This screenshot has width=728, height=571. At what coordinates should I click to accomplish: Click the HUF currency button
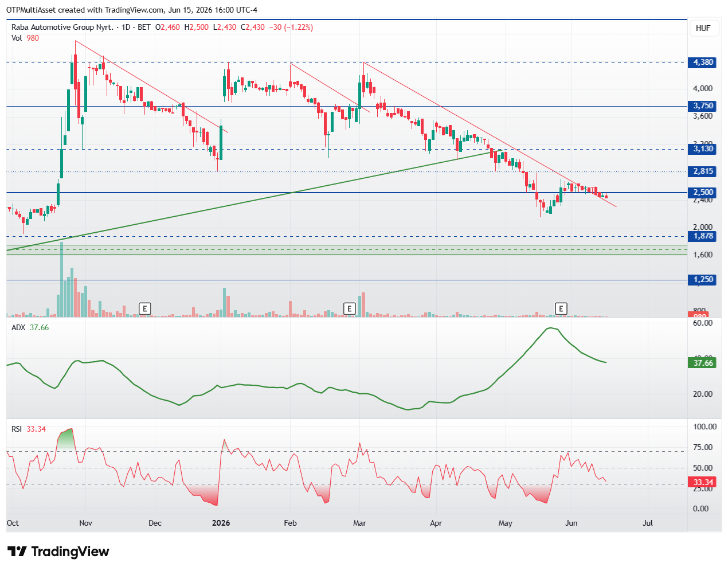[x=703, y=28]
